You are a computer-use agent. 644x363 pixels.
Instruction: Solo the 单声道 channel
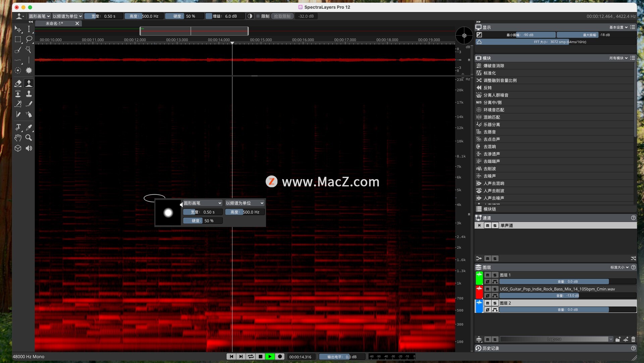coord(495,225)
